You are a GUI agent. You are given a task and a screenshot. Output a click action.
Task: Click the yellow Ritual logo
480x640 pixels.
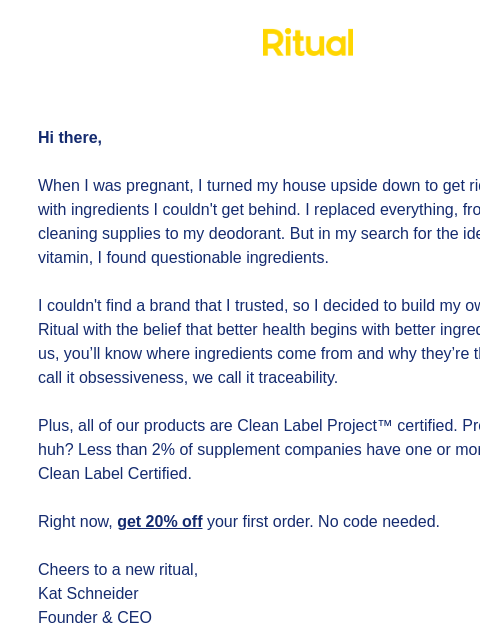pos(308,42)
